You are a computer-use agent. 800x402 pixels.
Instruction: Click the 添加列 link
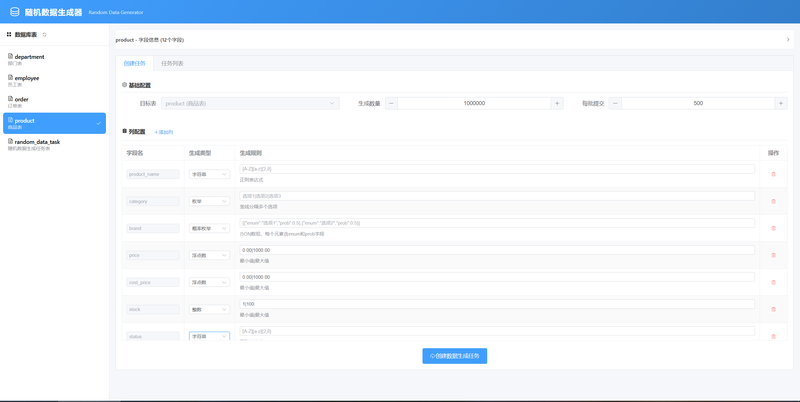[x=164, y=132]
